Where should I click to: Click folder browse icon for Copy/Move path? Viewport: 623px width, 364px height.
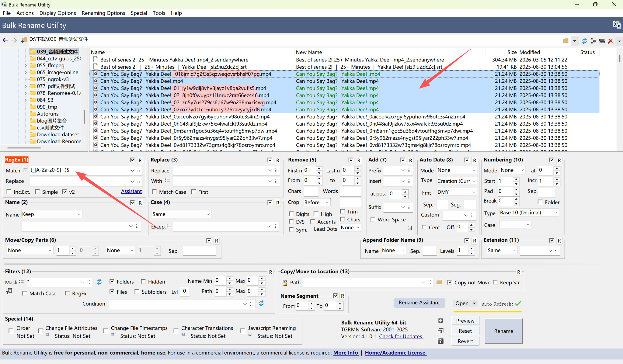pos(439,282)
